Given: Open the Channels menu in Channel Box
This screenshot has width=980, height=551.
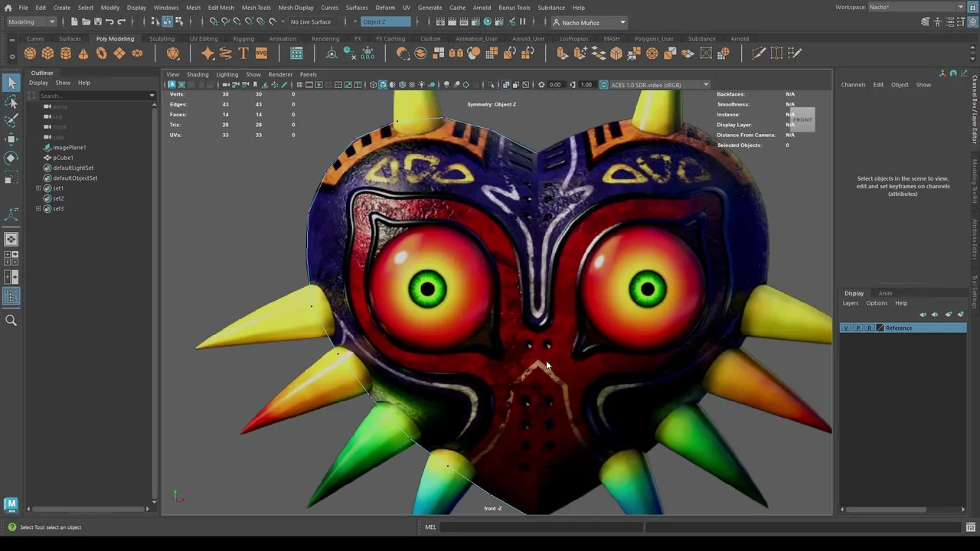Looking at the screenshot, I should tap(853, 84).
